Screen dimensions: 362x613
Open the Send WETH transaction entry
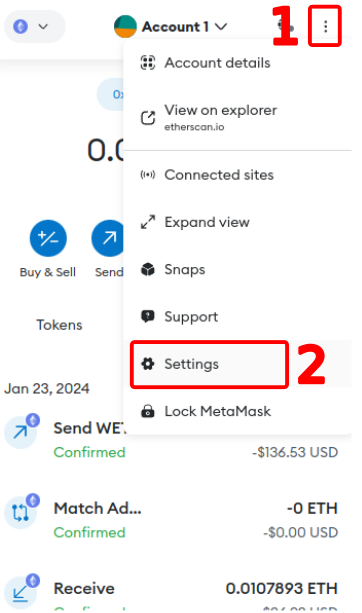171,440
